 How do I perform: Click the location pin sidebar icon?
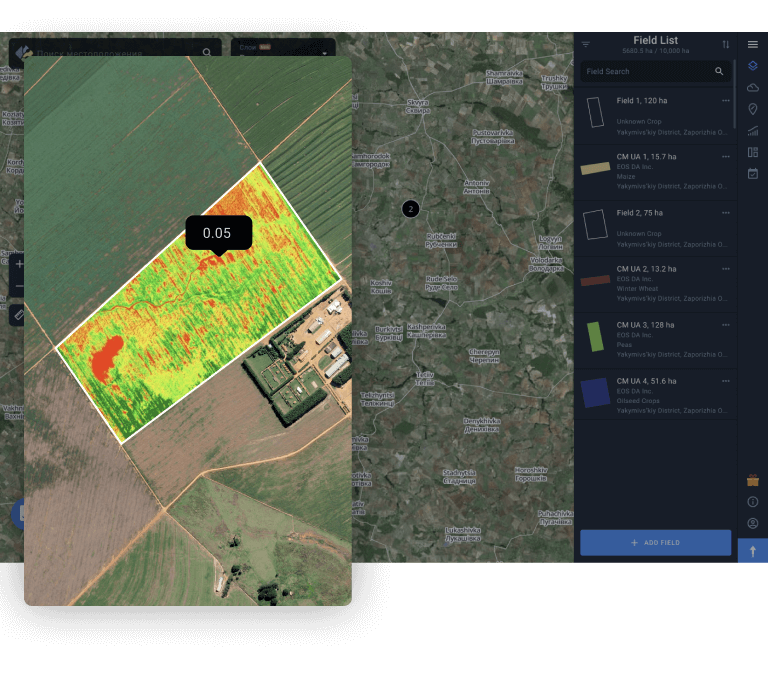pos(753,109)
